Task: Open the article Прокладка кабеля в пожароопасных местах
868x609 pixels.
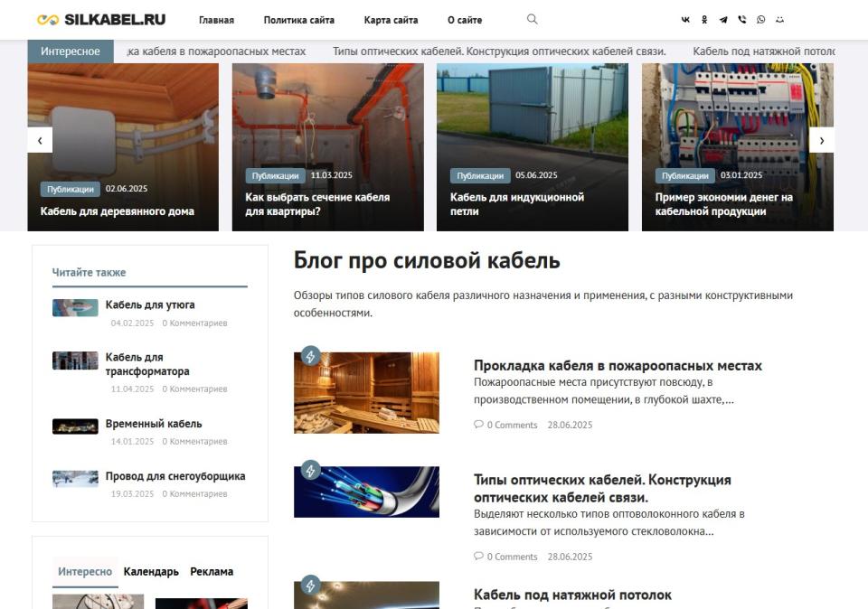Action: 618,365
